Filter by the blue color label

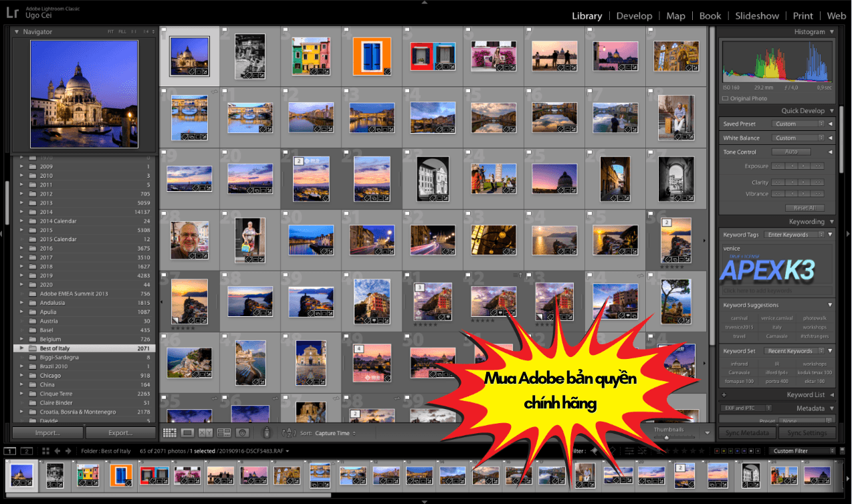[739, 451]
